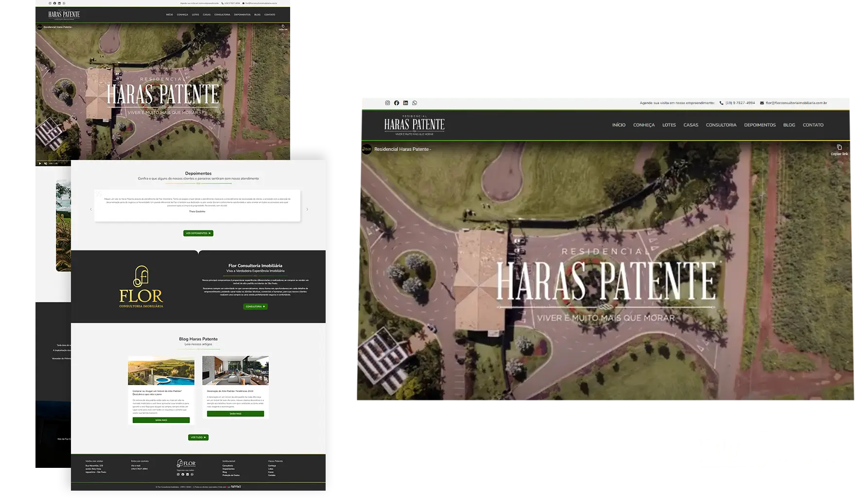Select CONHEÇA menu item in large preview
The width and height of the screenshot is (868, 498).
coord(644,125)
